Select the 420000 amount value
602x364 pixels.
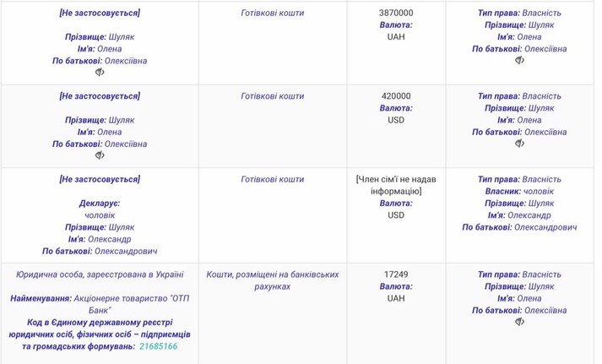pyautogui.click(x=395, y=96)
